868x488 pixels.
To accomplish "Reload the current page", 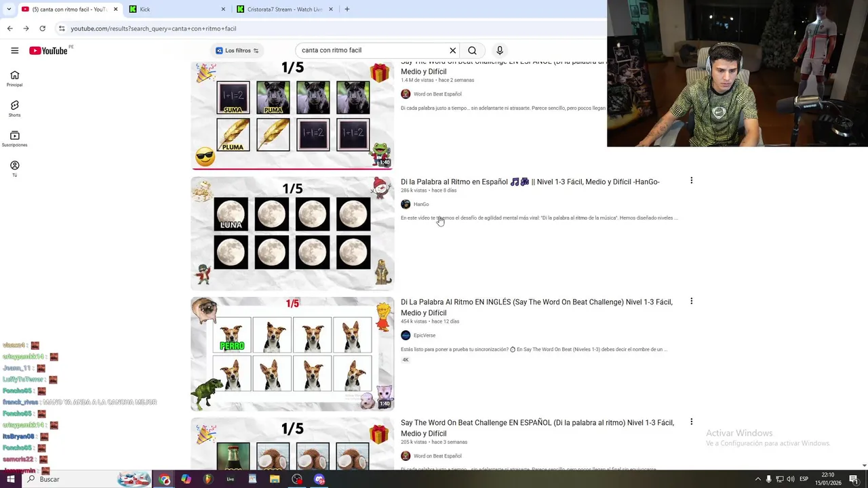I will point(42,28).
